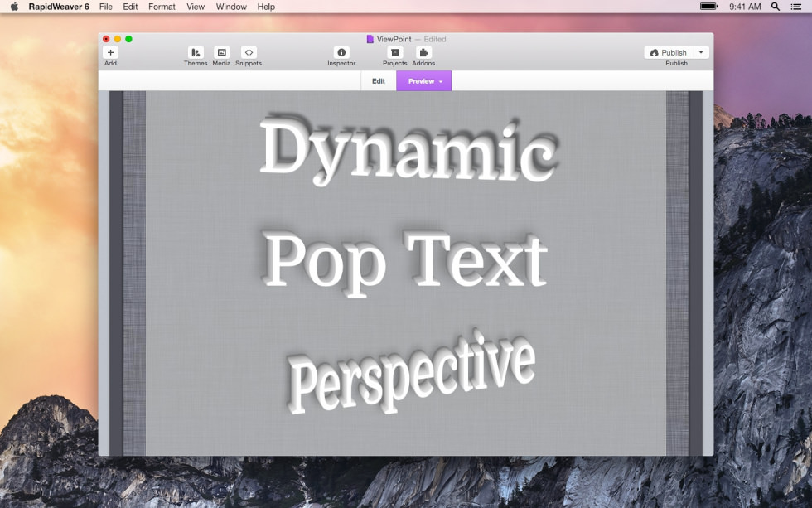Click the Add page plus icon

(110, 52)
